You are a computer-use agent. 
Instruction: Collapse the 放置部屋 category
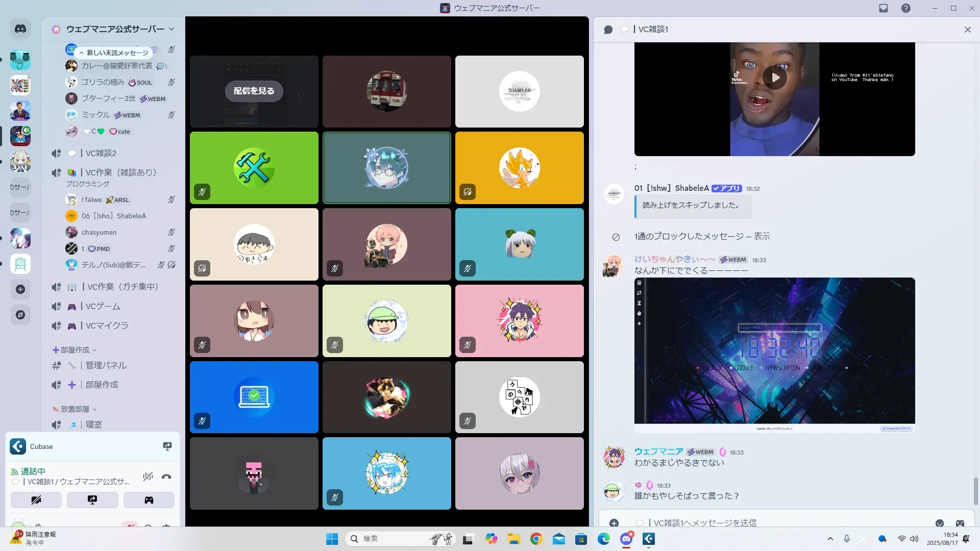[75, 409]
